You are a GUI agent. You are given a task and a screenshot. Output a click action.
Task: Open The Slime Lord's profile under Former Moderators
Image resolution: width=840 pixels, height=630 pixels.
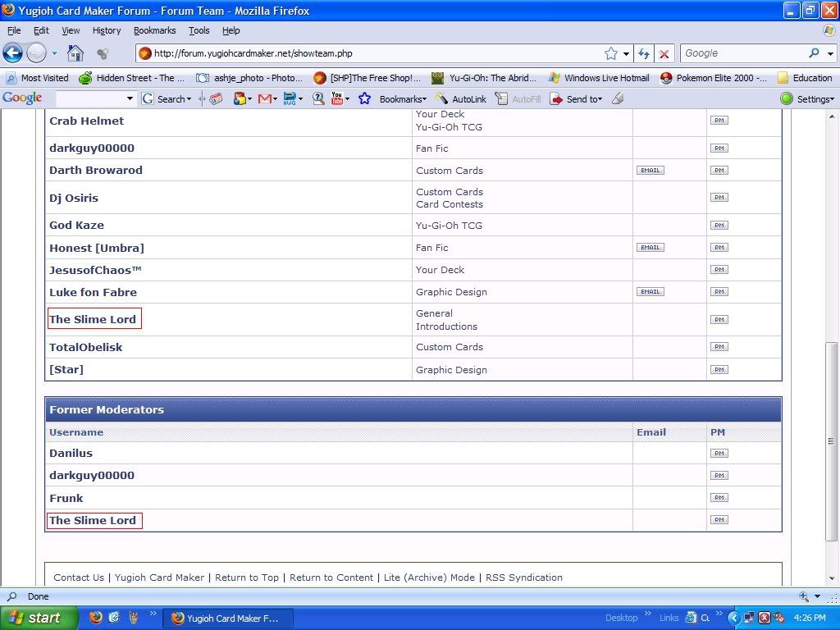93,520
